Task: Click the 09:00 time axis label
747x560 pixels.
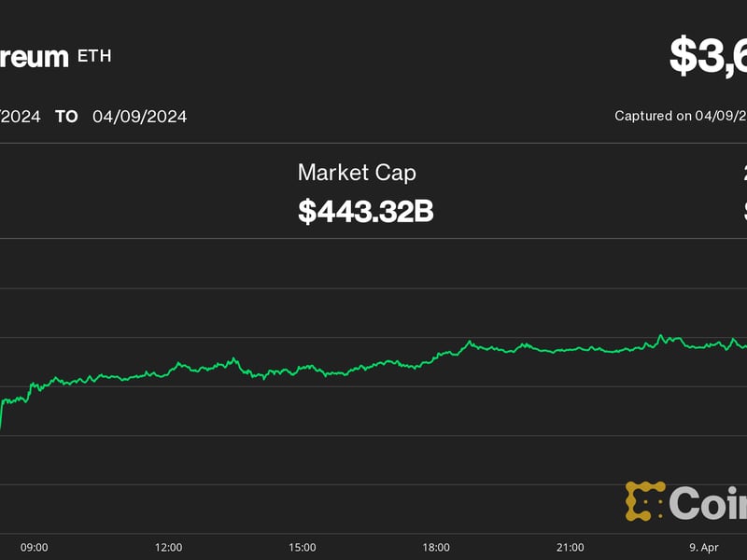Action: 35,547
